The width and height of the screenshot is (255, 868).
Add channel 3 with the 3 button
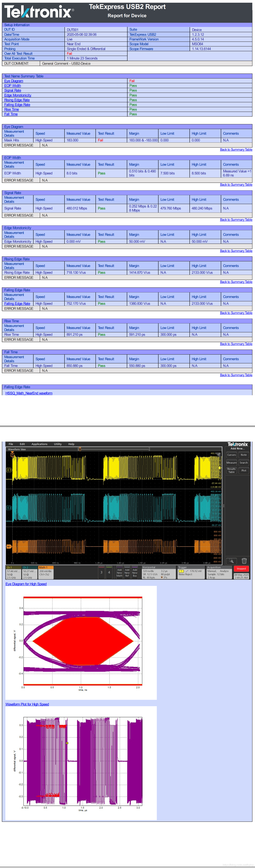pyautogui.click(x=101, y=573)
